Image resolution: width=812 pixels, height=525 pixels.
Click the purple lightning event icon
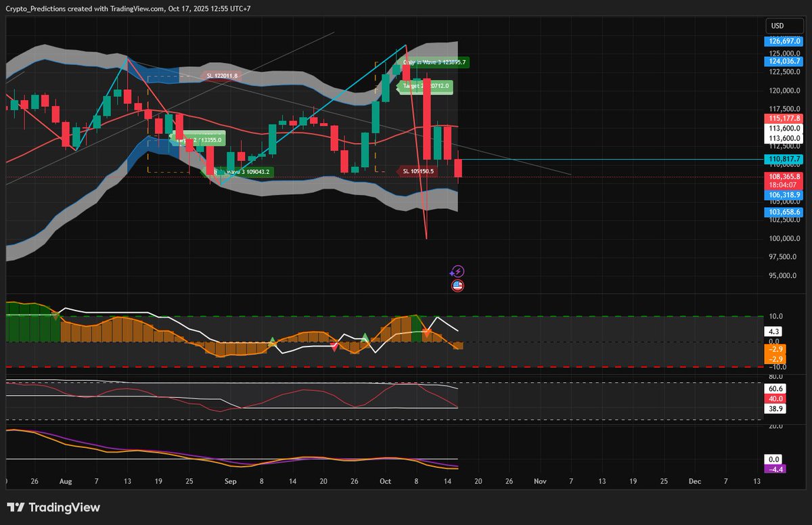tap(458, 271)
